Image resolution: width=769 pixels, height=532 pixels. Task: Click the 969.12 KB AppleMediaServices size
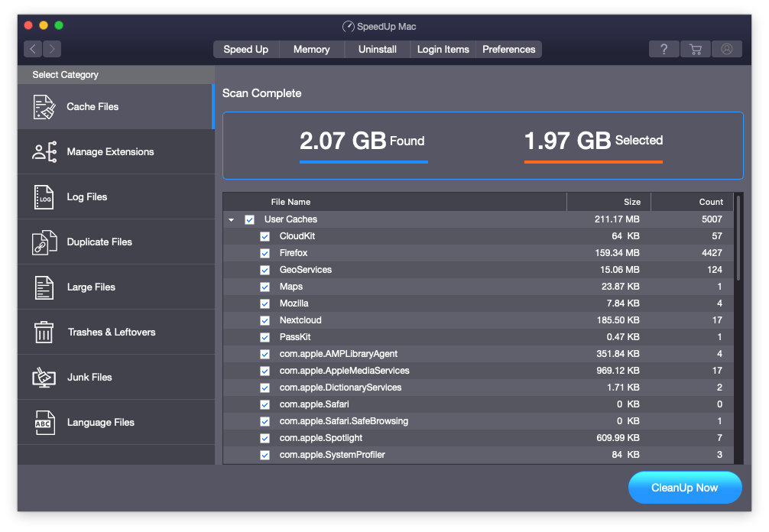[618, 371]
